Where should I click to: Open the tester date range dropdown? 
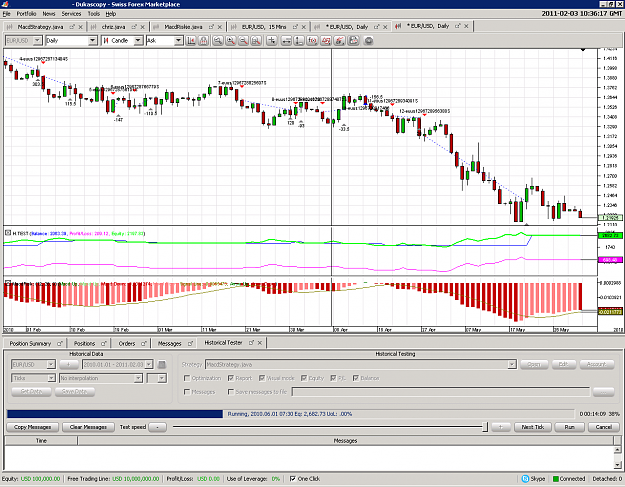tap(149, 365)
